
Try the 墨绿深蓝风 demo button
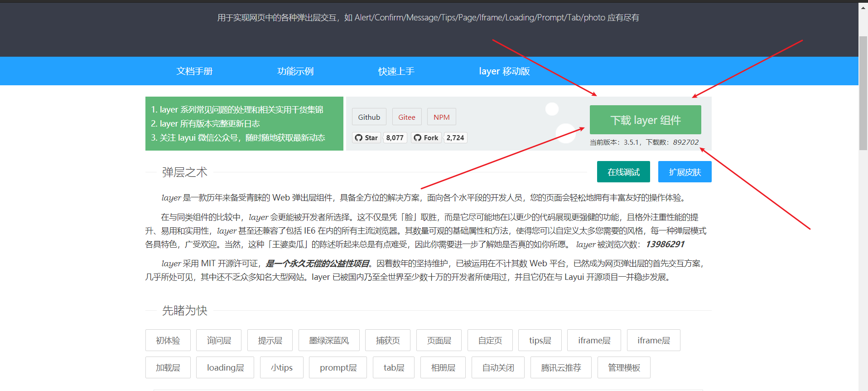[x=329, y=340]
